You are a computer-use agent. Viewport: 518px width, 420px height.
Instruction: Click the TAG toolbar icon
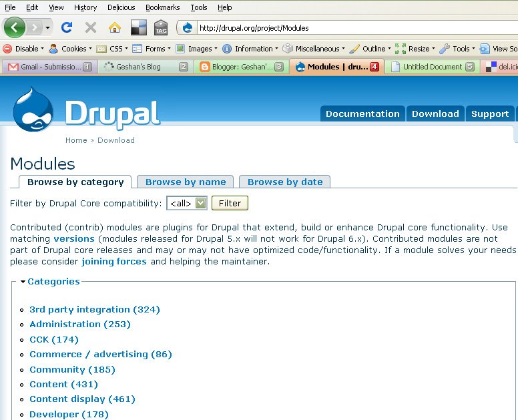[x=161, y=28]
